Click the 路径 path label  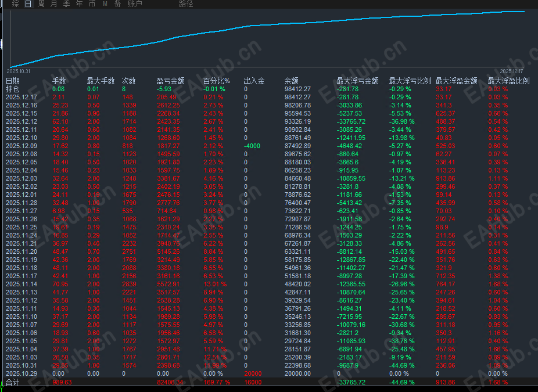click(x=186, y=3)
